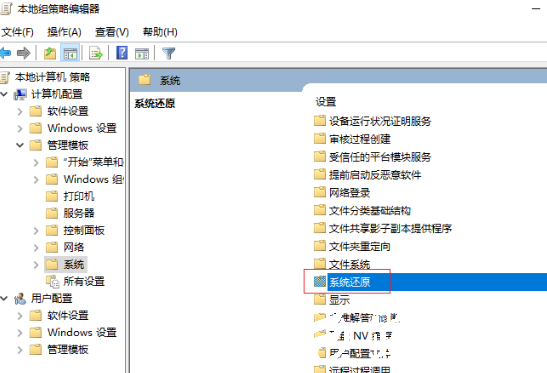
Task: Open the 审核过程创建 folder
Action: [x=360, y=139]
